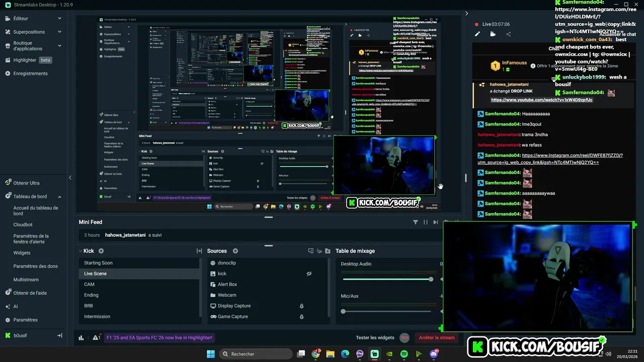Select hahowa_jatanwtani follow event in Mini Feed
Viewport: 644px width, 362px height.
(x=259, y=235)
